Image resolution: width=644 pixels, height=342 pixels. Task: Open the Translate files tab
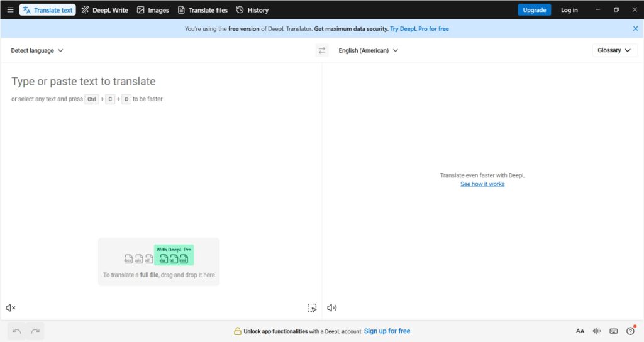(203, 10)
